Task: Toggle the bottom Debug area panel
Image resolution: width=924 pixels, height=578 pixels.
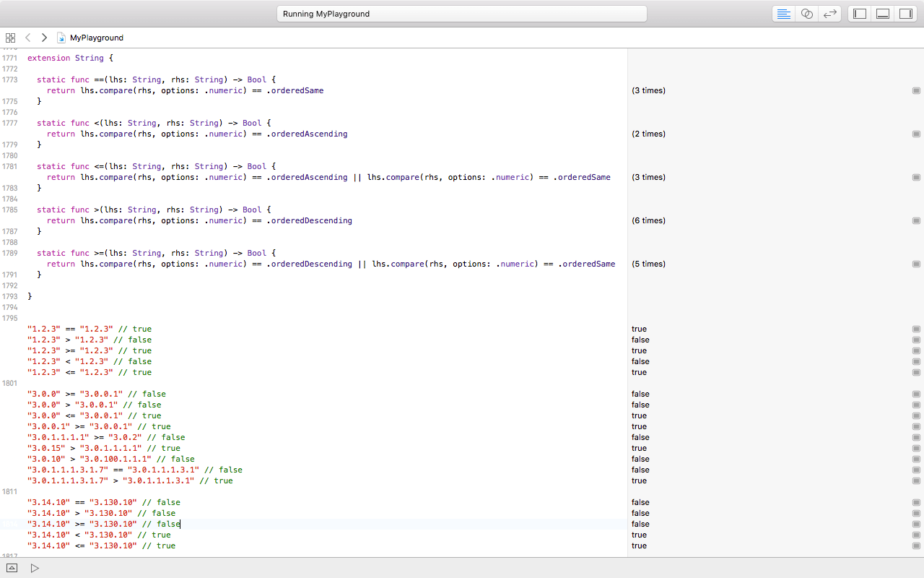Action: tap(882, 13)
